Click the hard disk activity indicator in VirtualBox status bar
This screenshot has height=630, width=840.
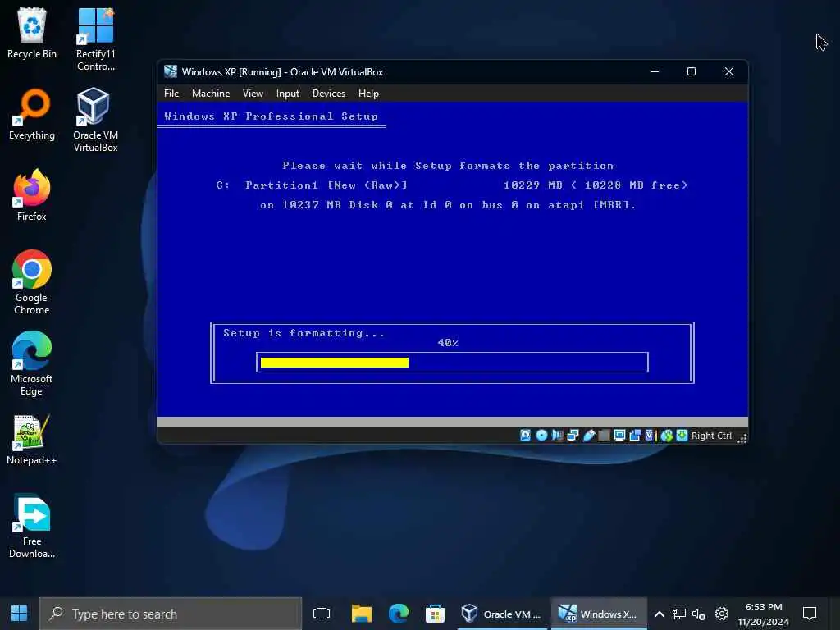[x=525, y=436]
